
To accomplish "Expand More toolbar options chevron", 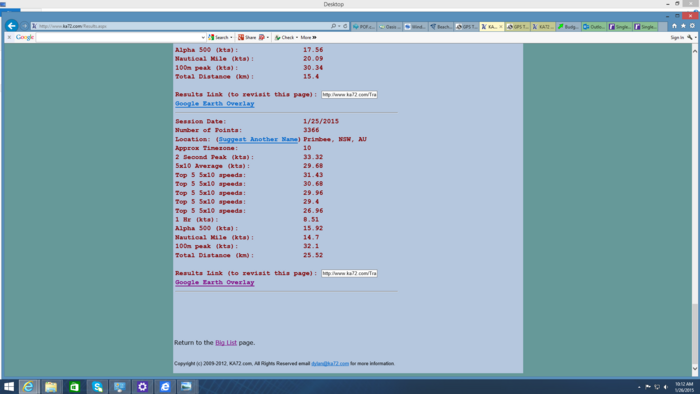I will (315, 37).
